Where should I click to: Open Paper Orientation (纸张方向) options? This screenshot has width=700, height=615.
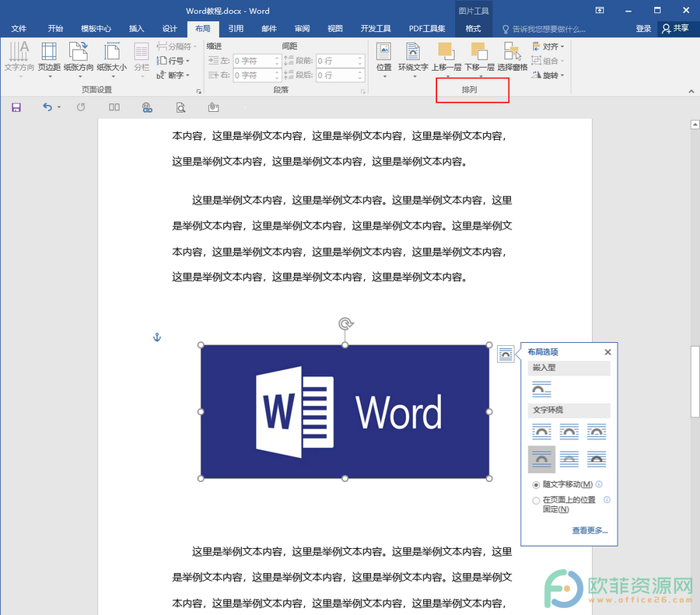pyautogui.click(x=79, y=59)
